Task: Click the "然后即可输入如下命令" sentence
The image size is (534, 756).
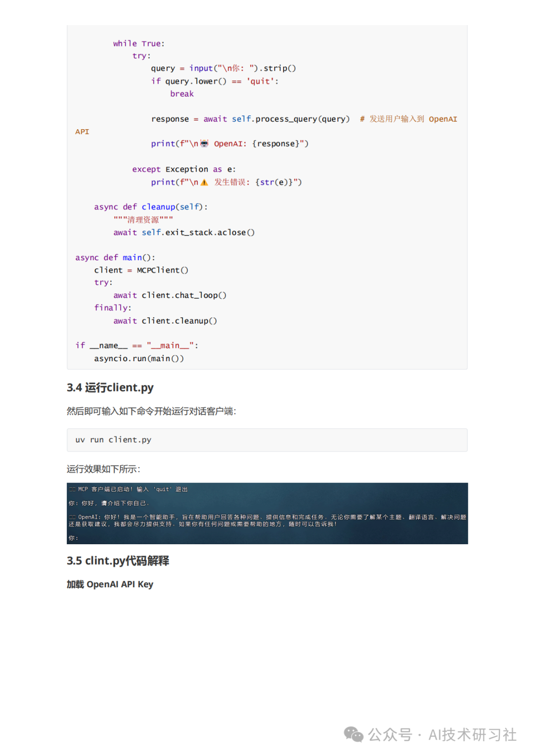Action: 151,411
